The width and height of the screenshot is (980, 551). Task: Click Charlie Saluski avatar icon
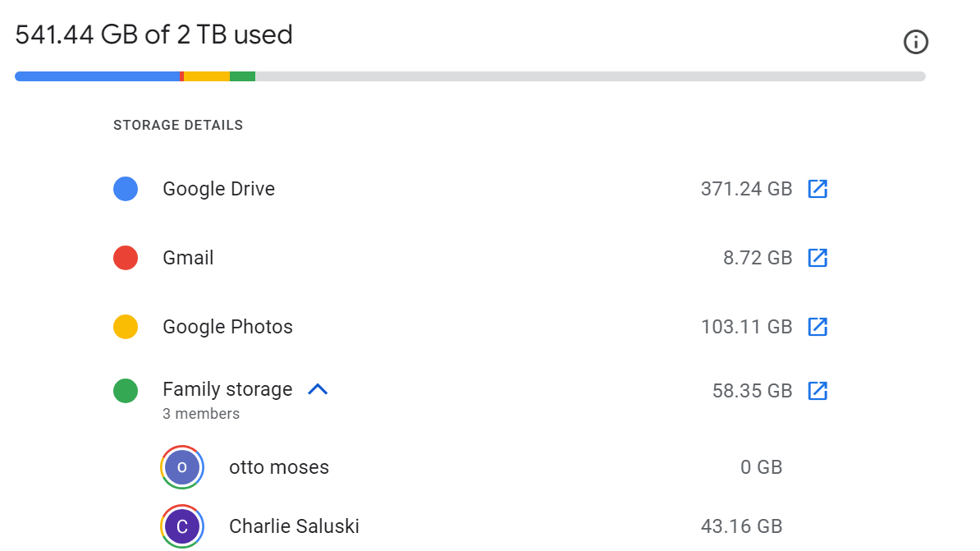tap(182, 526)
